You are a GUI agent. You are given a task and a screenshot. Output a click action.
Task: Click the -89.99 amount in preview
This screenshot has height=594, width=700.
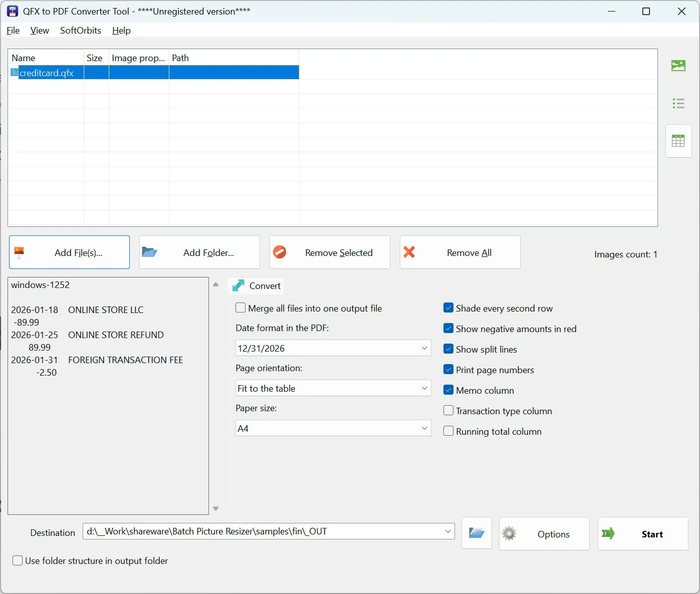pyautogui.click(x=27, y=323)
